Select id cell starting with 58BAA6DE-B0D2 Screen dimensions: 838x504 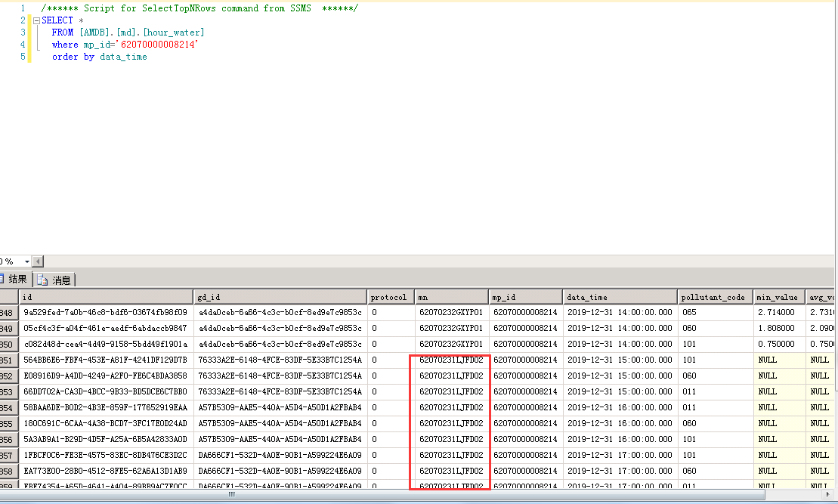(x=106, y=408)
